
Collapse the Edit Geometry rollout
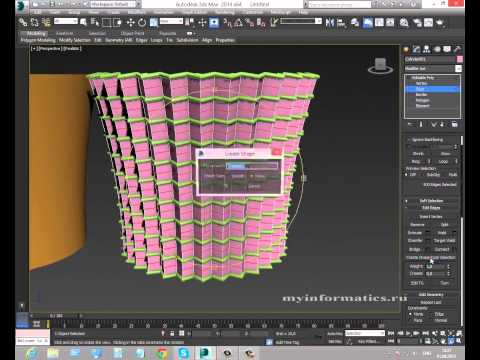click(431, 294)
